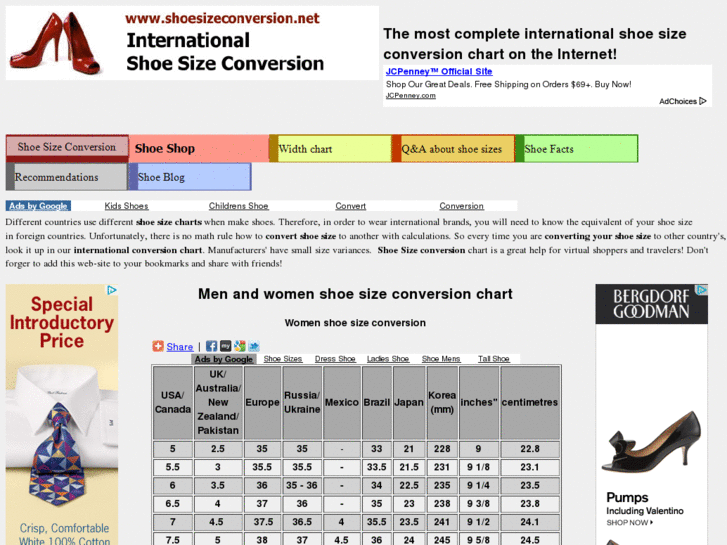Screen dimensions: 727x545
Task: Click the Shoe Mens ad link
Action: click(x=441, y=359)
